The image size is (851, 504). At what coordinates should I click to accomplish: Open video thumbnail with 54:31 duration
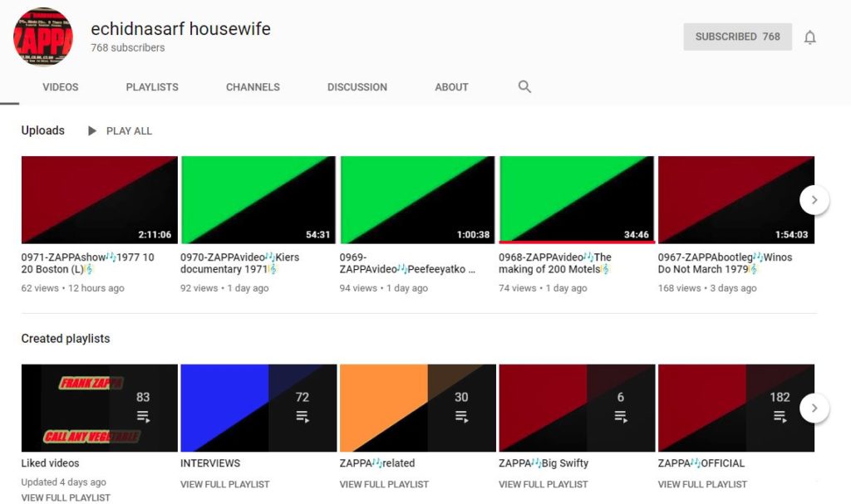[258, 199]
